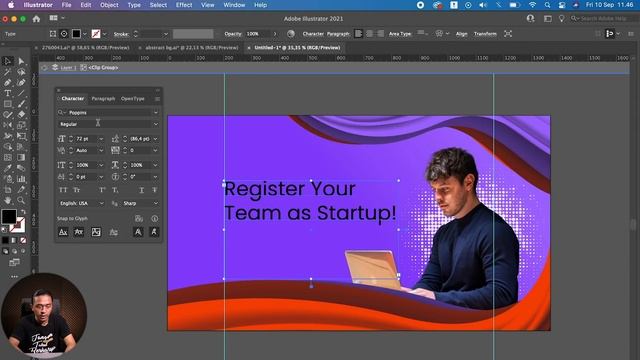Click the Opacity 100% input field

tap(257, 34)
